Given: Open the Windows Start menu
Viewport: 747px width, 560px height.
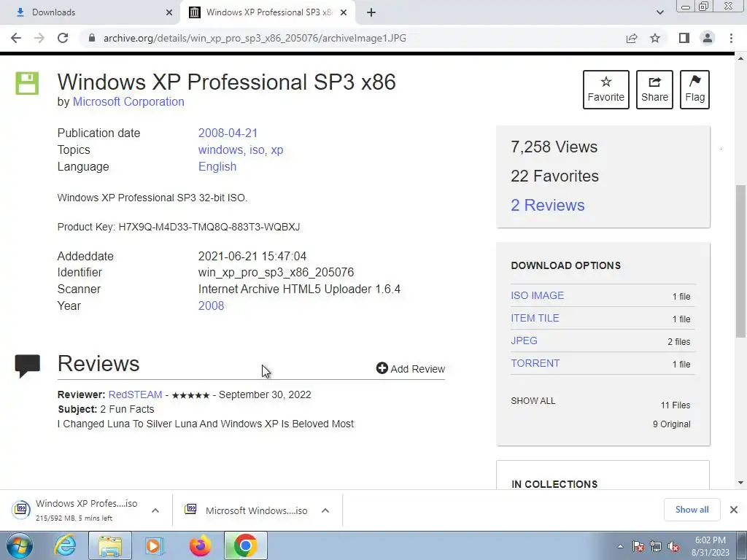Looking at the screenshot, I should coord(20,545).
